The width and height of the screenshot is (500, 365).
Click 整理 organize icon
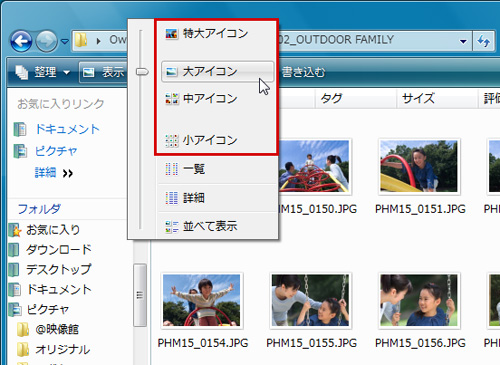(x=22, y=72)
